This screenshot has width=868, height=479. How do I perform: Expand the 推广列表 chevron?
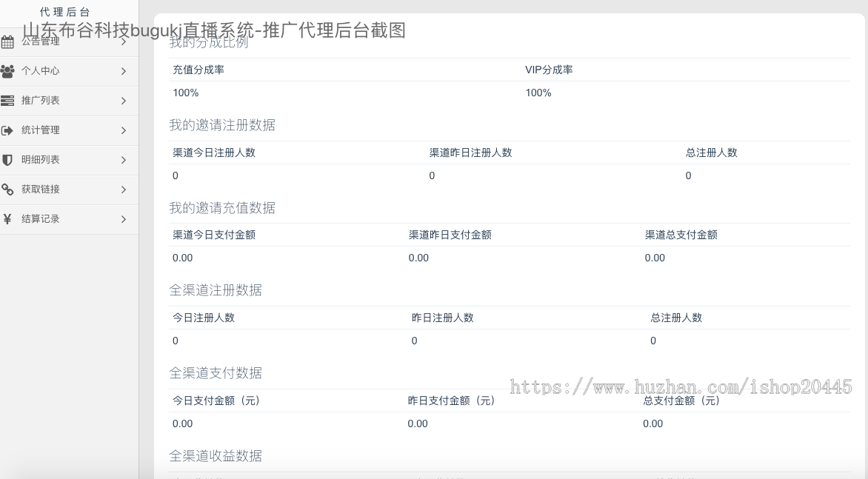[x=124, y=101]
